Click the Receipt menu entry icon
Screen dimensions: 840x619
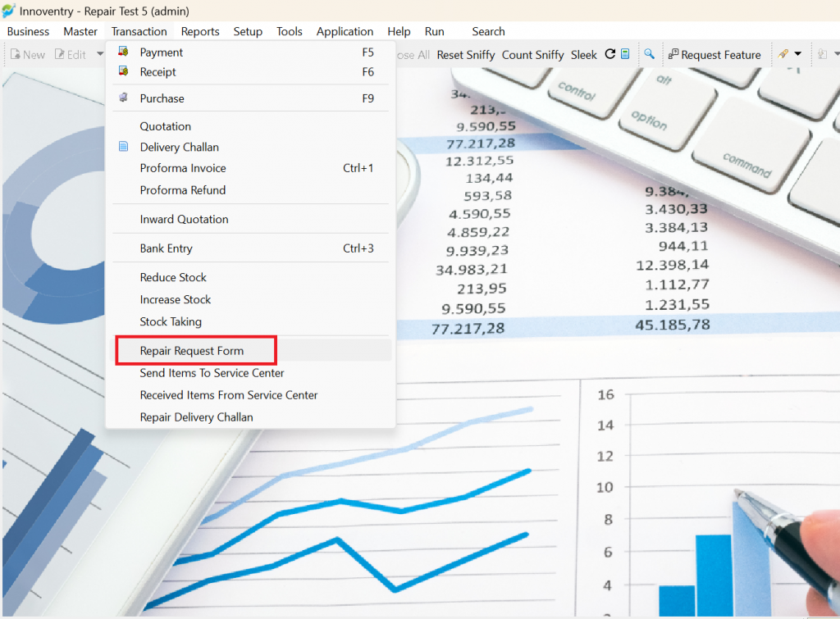[x=123, y=71]
